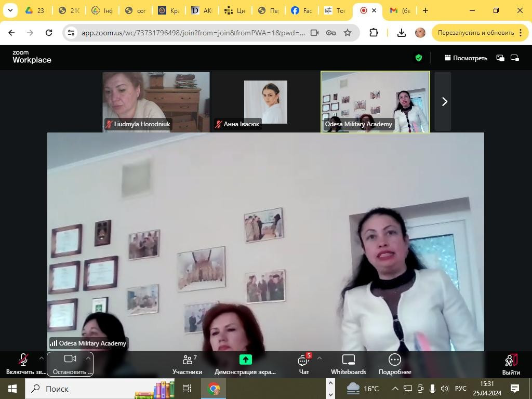Open Windows Start menu
The image size is (532, 399).
[12, 389]
